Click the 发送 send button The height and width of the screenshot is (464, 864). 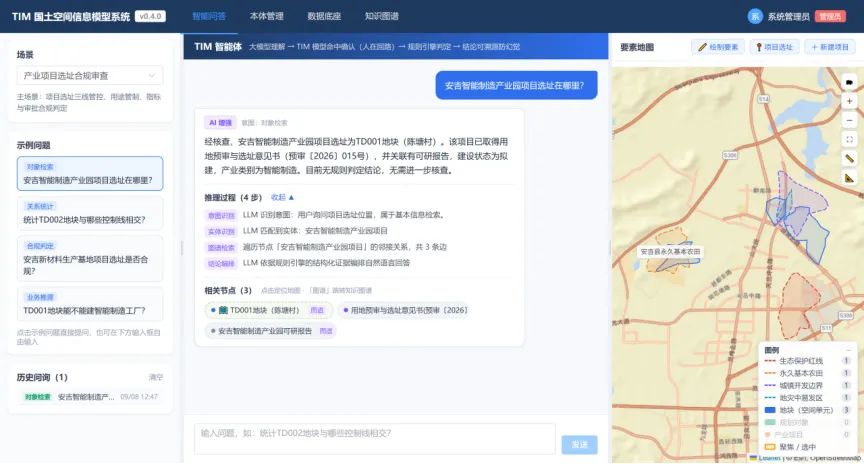[579, 445]
